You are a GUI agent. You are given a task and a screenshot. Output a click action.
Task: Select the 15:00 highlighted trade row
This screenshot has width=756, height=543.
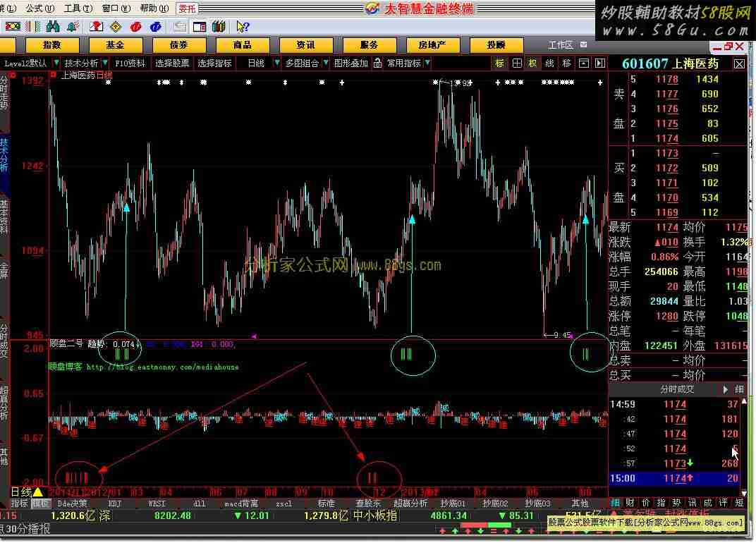[x=674, y=478]
